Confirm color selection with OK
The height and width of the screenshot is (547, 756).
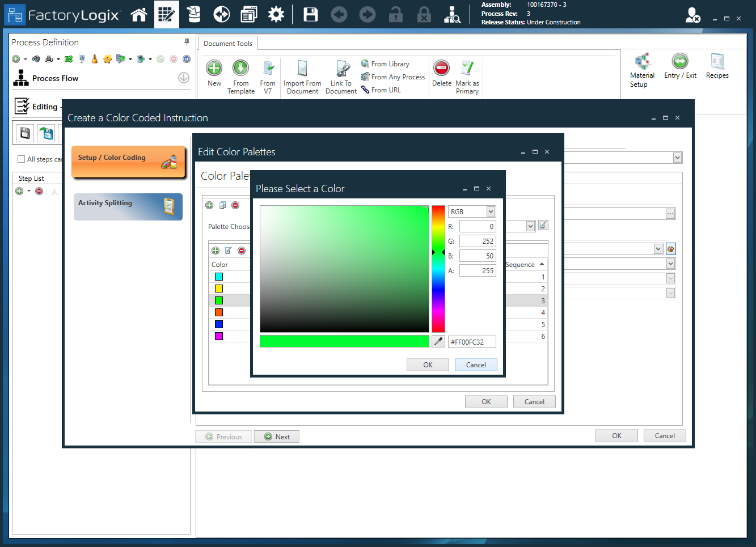click(428, 364)
